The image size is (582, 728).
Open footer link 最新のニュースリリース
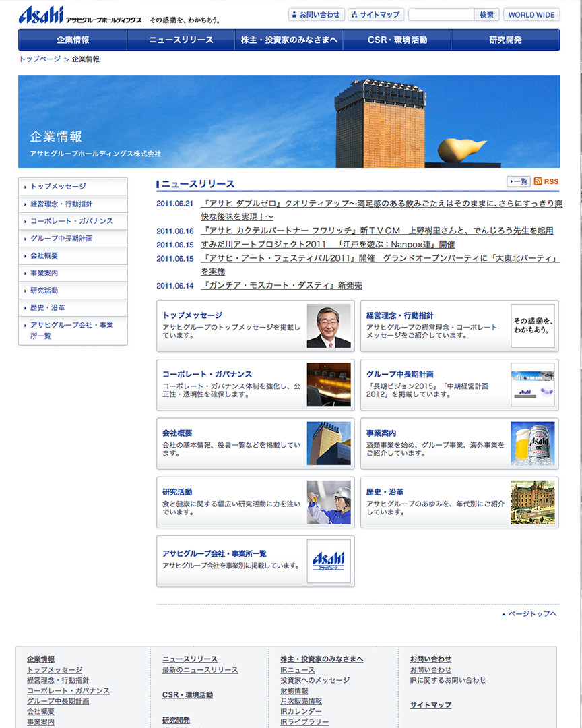click(200, 670)
